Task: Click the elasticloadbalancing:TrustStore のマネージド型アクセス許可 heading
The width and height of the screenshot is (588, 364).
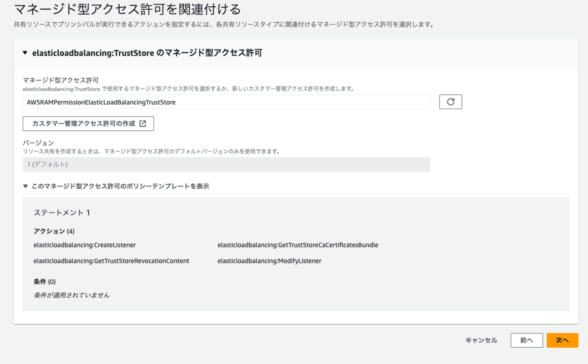Action: 147,53
